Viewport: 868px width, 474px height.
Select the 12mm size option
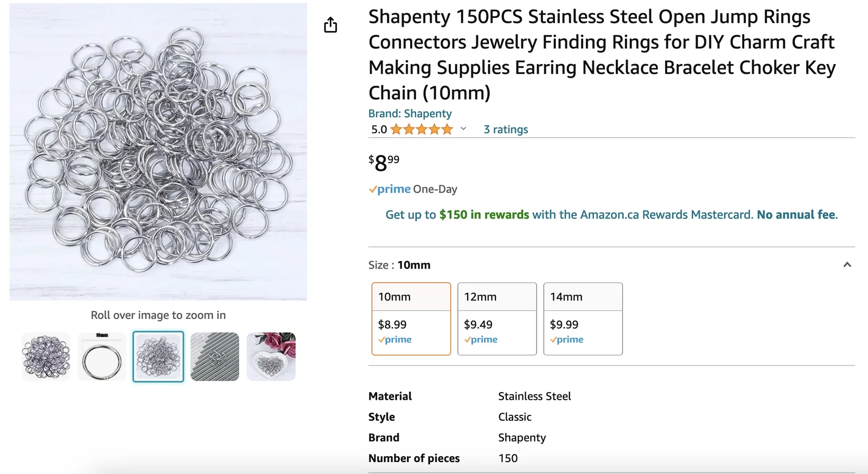pos(497,318)
